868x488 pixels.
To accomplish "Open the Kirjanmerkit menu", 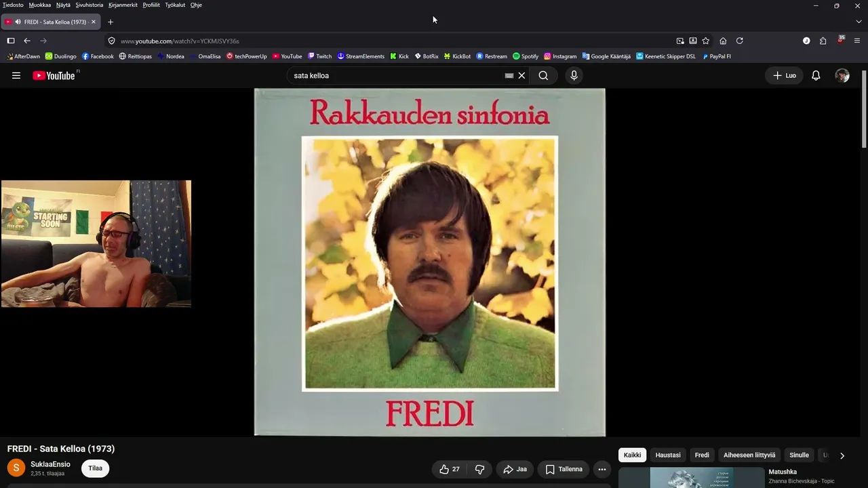I will (123, 5).
